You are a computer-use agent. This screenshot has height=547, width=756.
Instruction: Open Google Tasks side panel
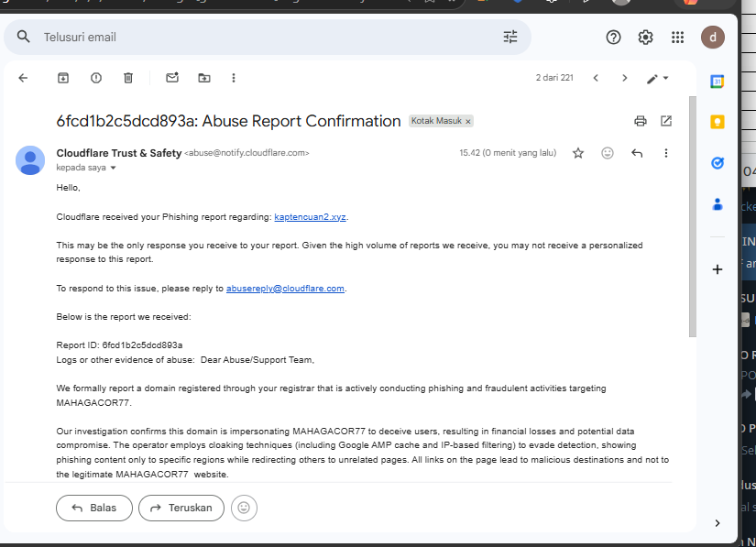[718, 163]
